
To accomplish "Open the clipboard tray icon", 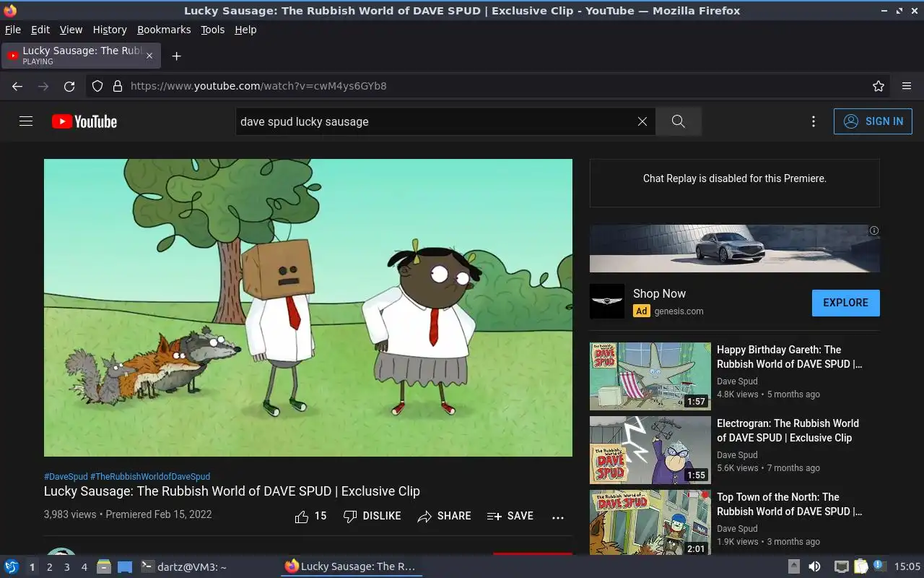I will [x=860, y=567].
